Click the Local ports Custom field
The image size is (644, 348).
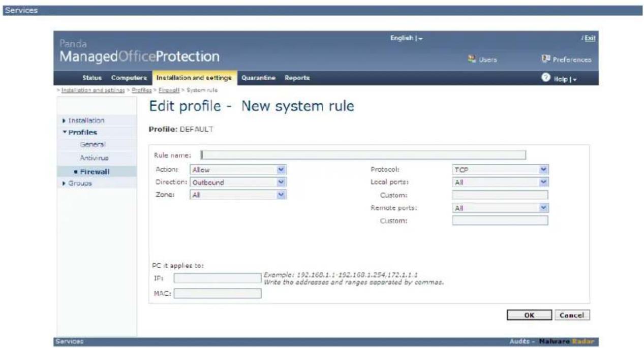pos(500,195)
